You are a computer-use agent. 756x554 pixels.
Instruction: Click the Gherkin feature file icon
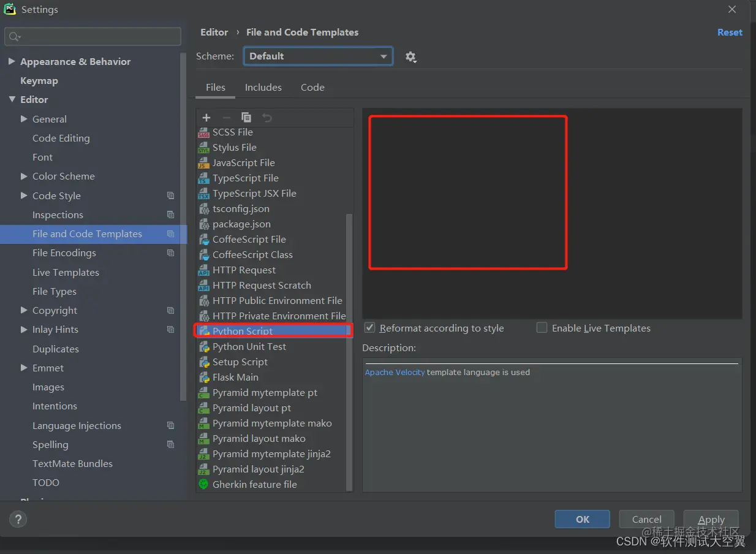203,485
